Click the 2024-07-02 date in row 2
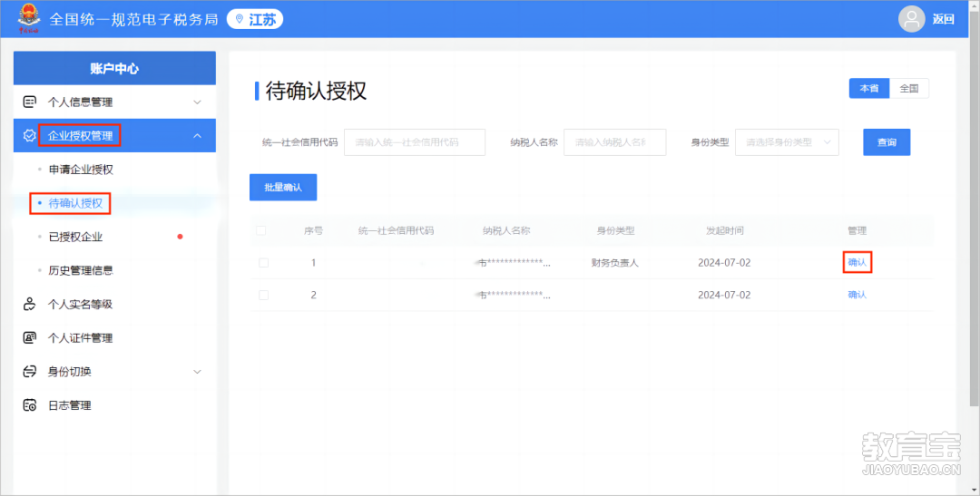 [x=724, y=295]
